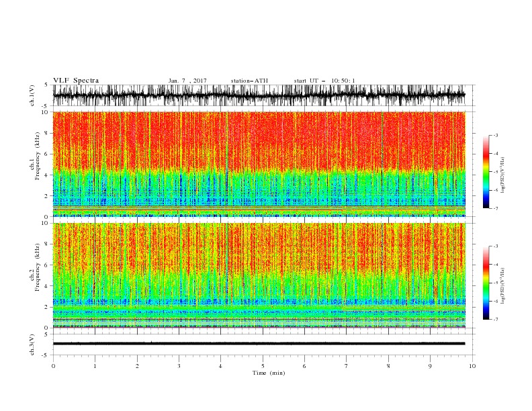The height and width of the screenshot is (411, 532).
Task: Click the "ch.1(V)" waveform axis label
Action: [x=32, y=95]
